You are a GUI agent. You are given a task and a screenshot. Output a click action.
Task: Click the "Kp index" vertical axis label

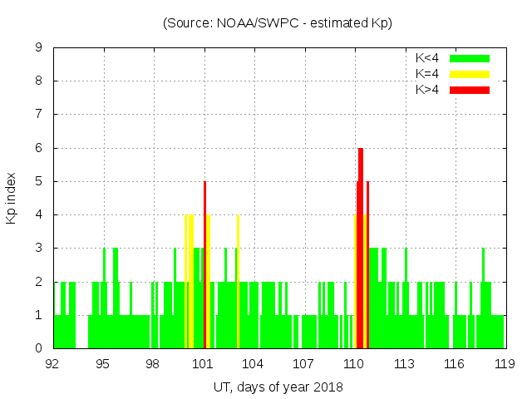[12, 199]
